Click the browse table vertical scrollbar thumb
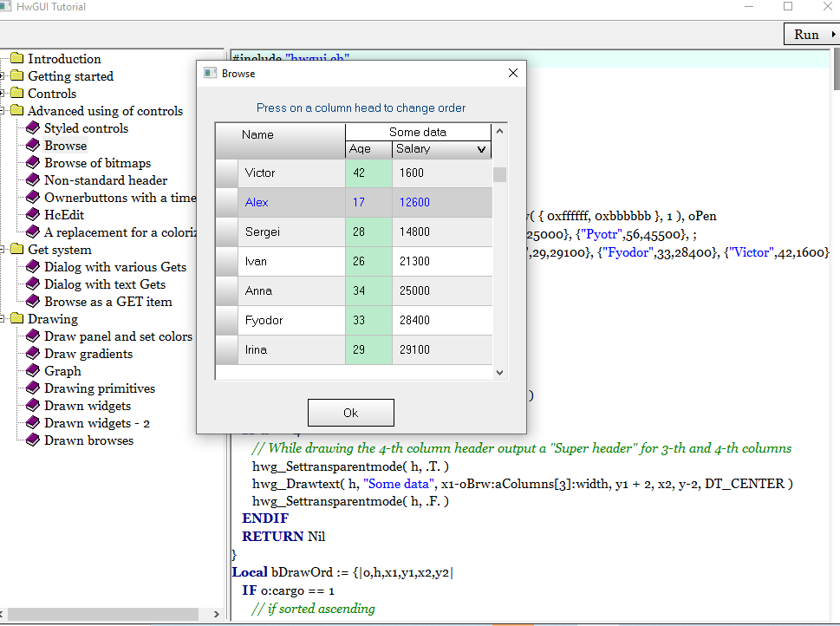 point(499,174)
